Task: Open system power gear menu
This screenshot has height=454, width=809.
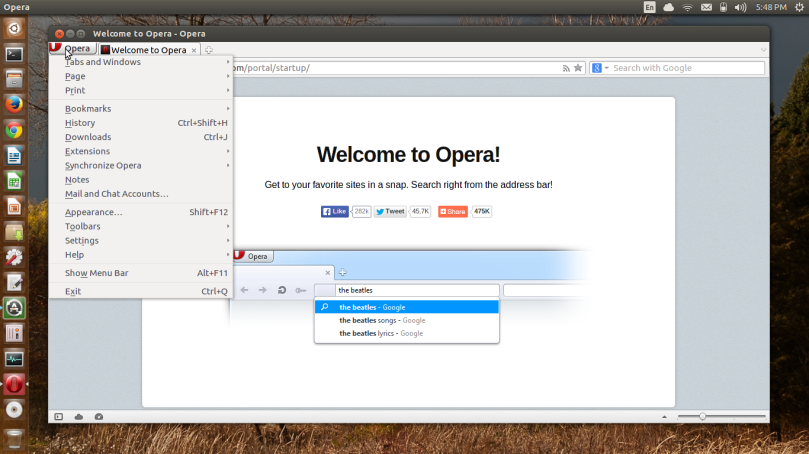Action: 799,7
